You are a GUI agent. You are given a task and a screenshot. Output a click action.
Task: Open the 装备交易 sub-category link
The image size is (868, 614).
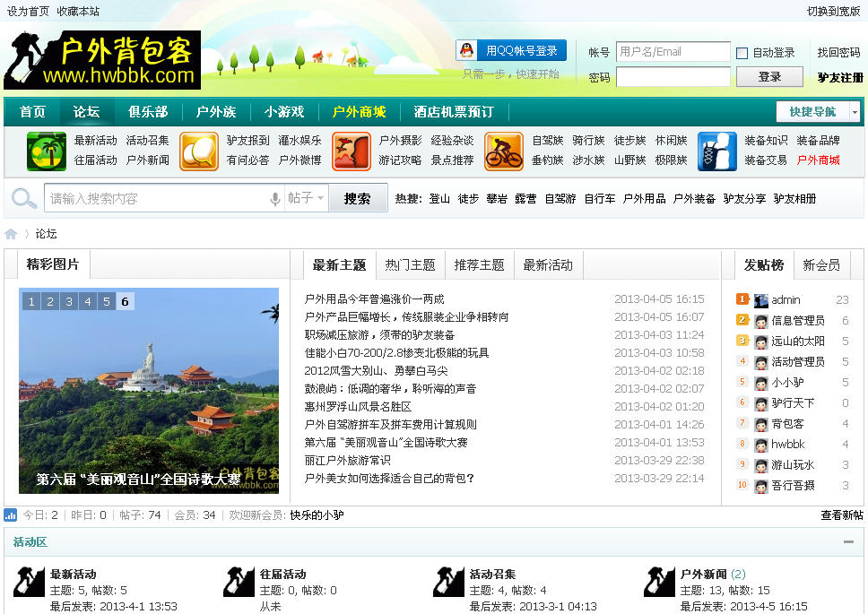(x=766, y=160)
